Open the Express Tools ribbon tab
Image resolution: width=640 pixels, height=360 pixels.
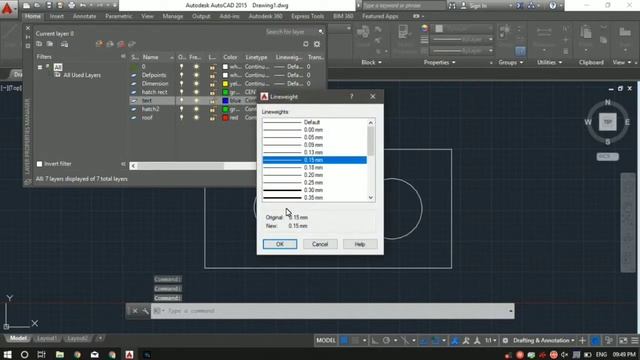coord(307,16)
